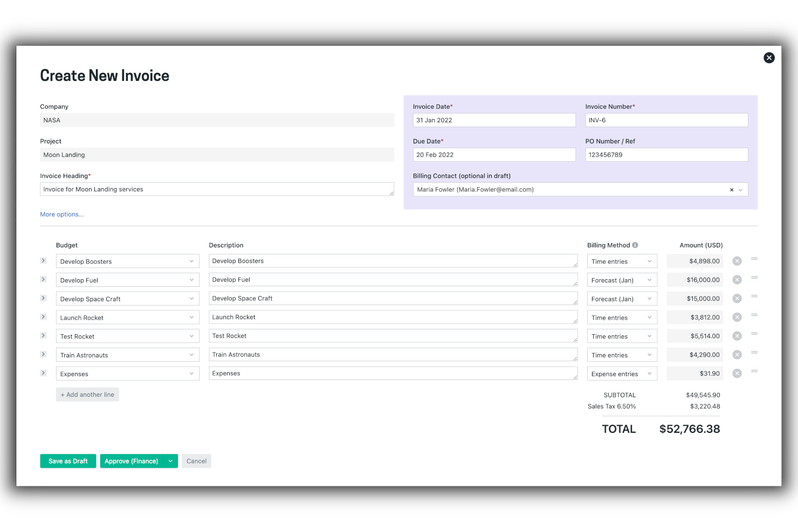Click the Sales Tax 6.50% label
The width and height of the screenshot is (798, 532).
point(612,406)
